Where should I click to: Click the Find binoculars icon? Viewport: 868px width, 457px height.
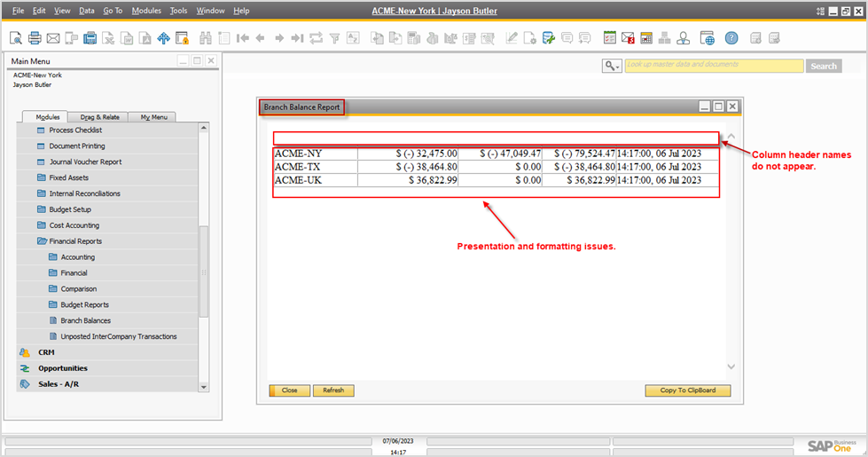(206, 38)
